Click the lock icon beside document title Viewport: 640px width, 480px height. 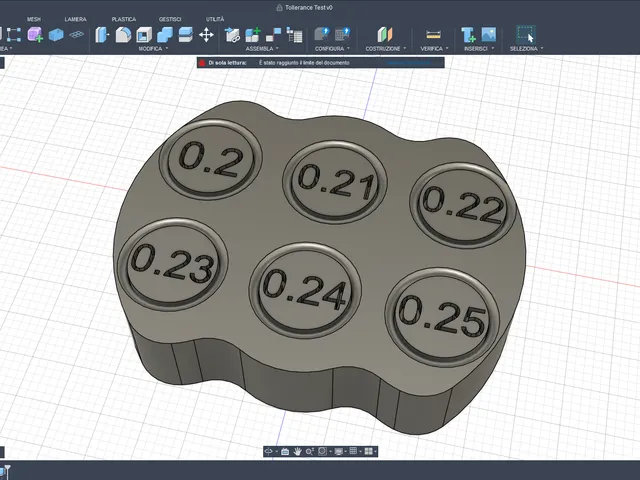[279, 7]
